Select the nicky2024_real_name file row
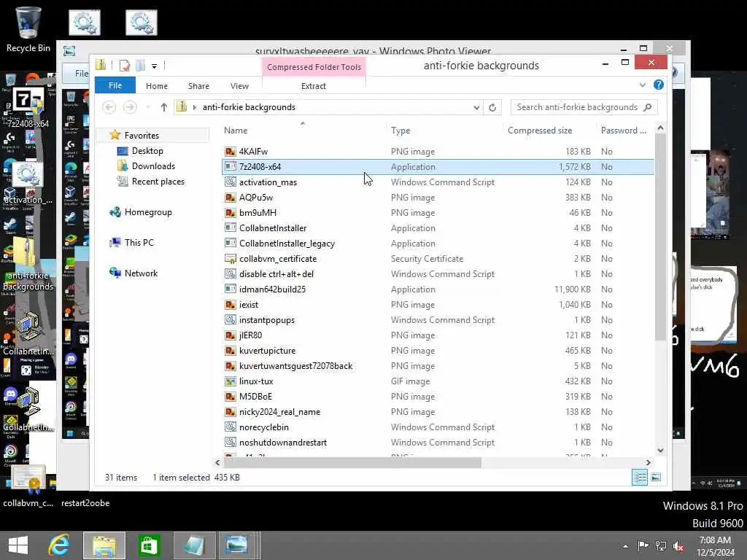747x560 pixels. click(438, 412)
